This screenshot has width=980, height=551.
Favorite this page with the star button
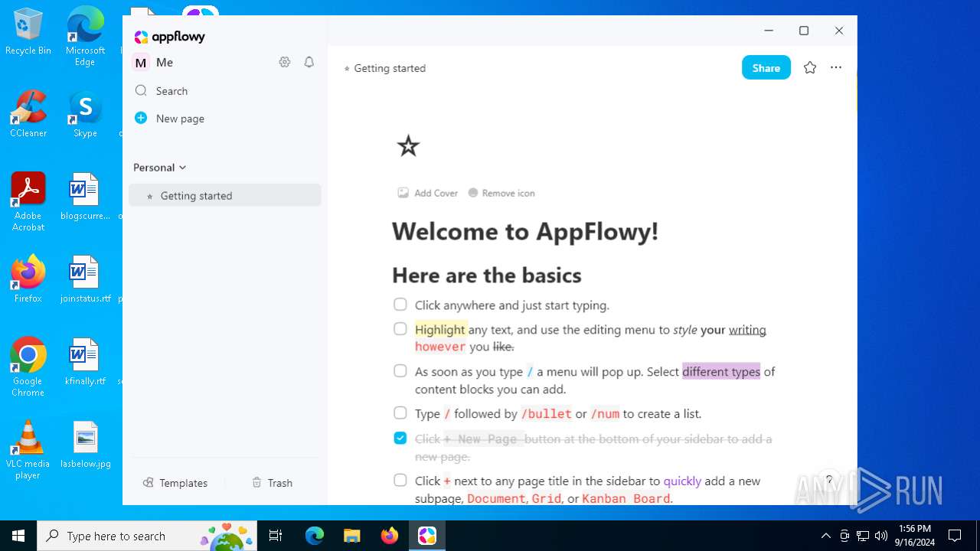810,67
